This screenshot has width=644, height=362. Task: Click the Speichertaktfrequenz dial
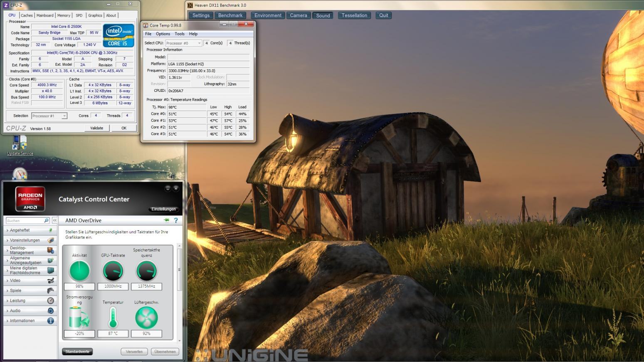pos(146,271)
